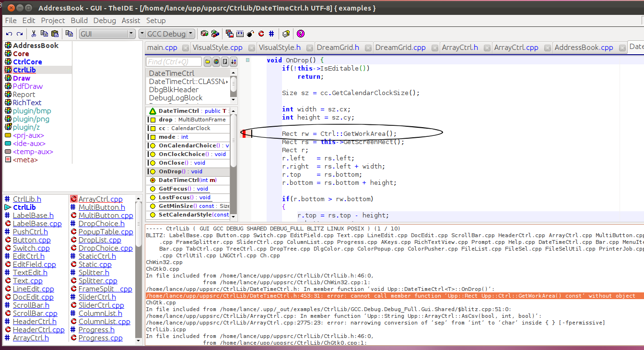Open the GUI main configuration dropdown

[131, 34]
